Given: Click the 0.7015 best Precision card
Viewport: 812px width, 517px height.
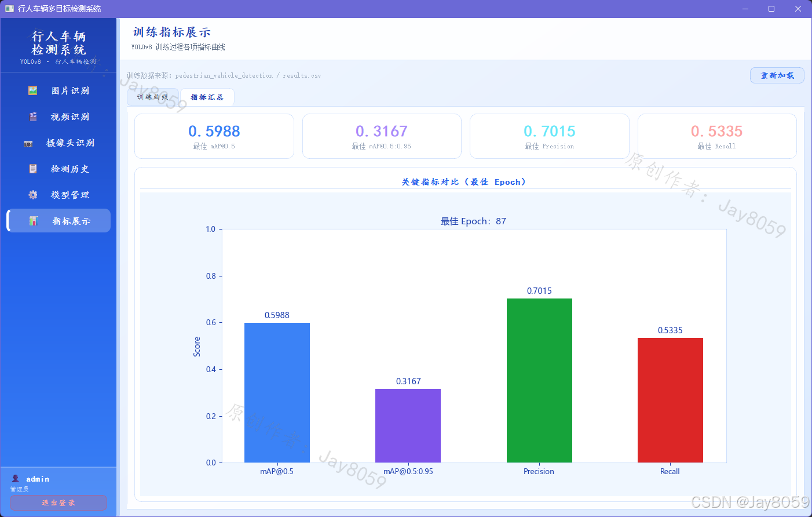Looking at the screenshot, I should (550, 136).
